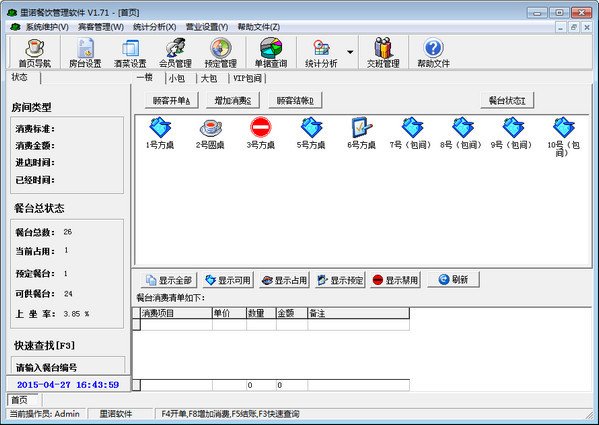This screenshot has width=599, height=425.
Task: Switch to the VIP包间 tab
Action: (248, 78)
